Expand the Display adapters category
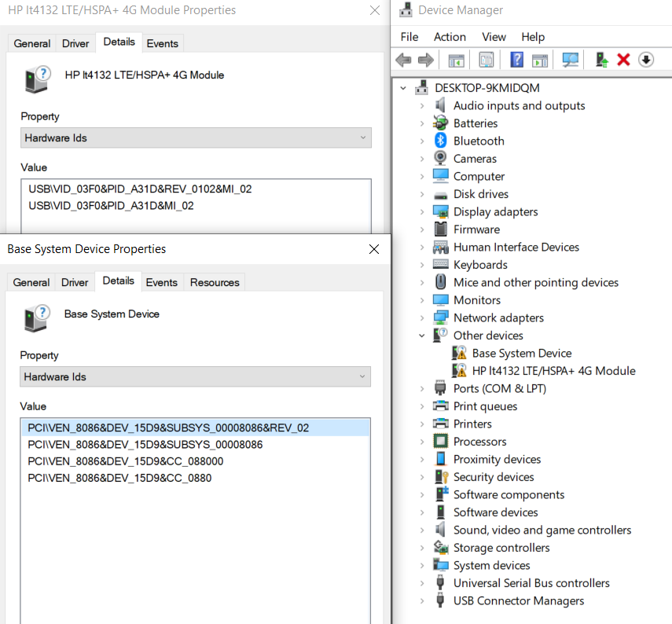 point(422,211)
